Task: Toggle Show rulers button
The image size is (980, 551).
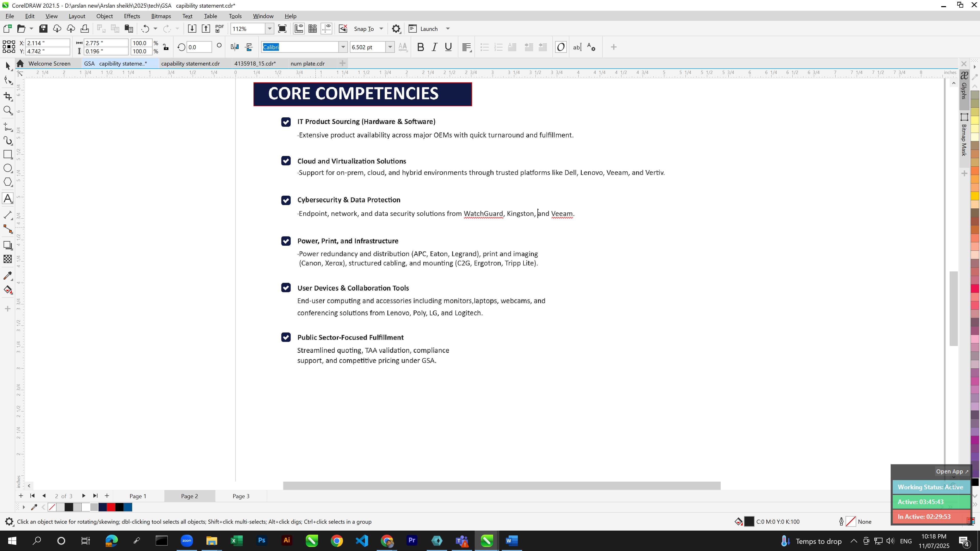Action: (x=299, y=29)
